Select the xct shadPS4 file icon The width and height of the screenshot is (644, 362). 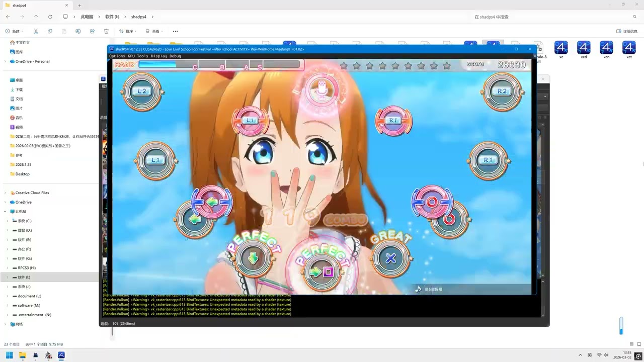(629, 49)
